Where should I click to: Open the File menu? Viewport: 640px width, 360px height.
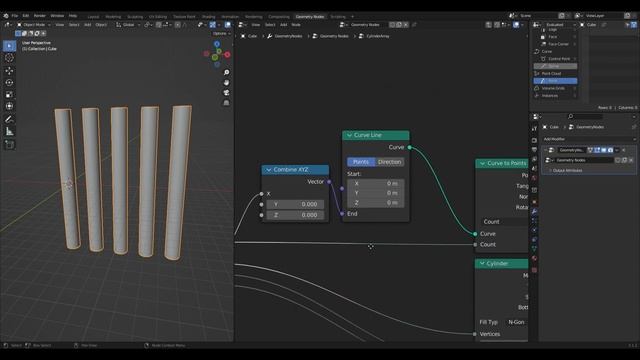(x=15, y=16)
